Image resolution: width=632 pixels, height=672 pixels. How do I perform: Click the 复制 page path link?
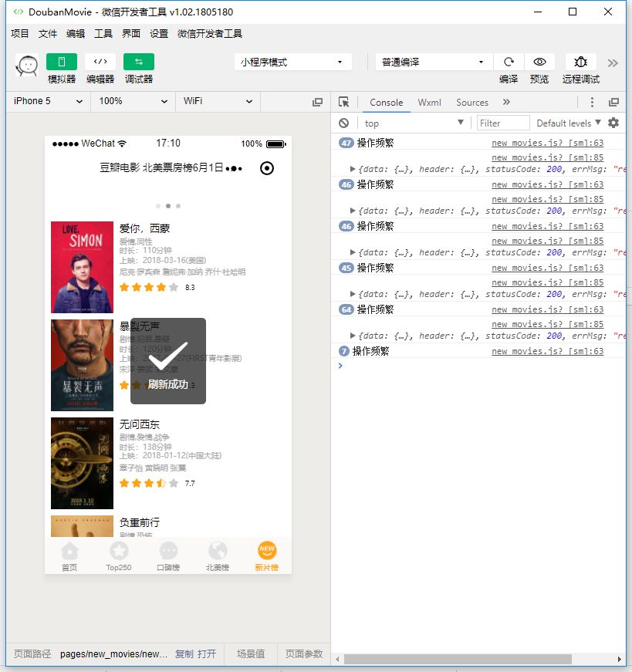(x=184, y=654)
